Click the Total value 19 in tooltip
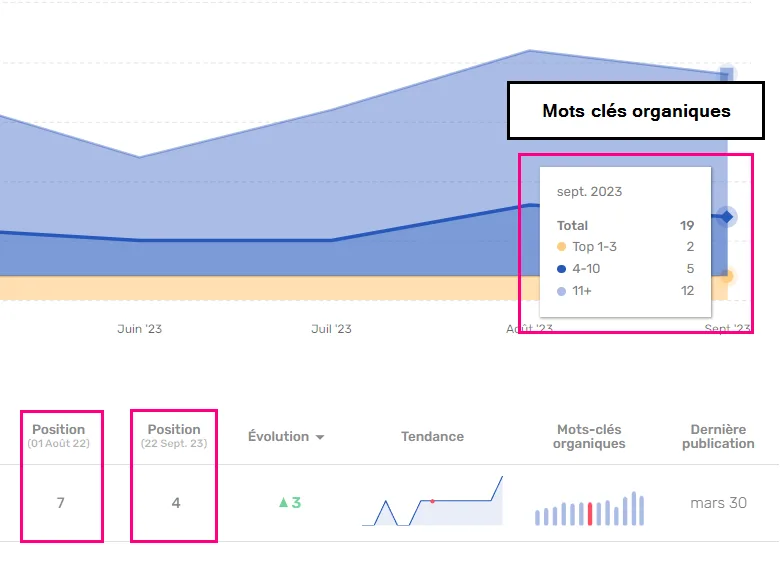Viewport: 783px width, 577px height. [x=687, y=226]
